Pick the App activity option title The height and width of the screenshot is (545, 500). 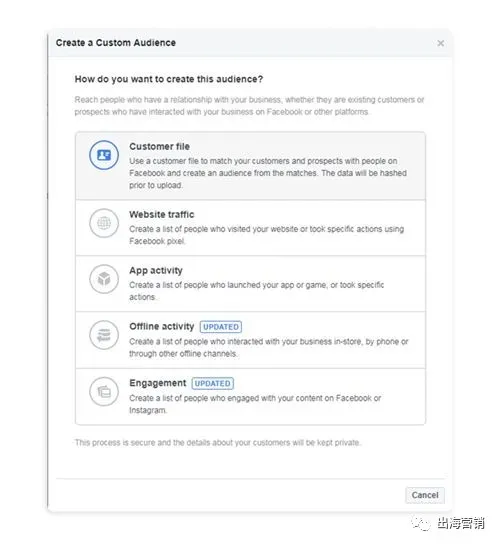[156, 270]
